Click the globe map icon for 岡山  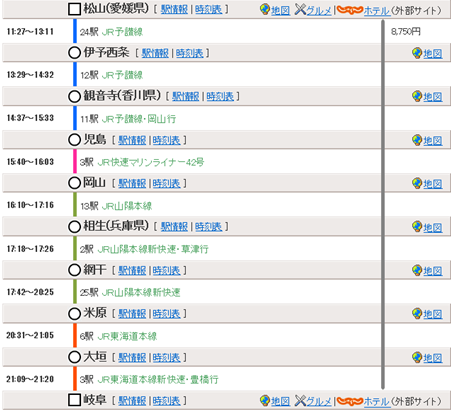(x=417, y=183)
